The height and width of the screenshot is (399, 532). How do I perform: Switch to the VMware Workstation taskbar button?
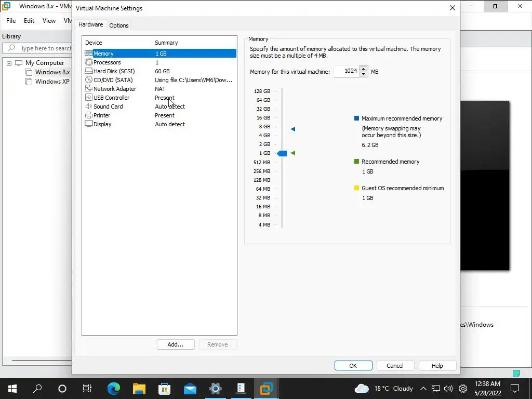[x=267, y=389]
